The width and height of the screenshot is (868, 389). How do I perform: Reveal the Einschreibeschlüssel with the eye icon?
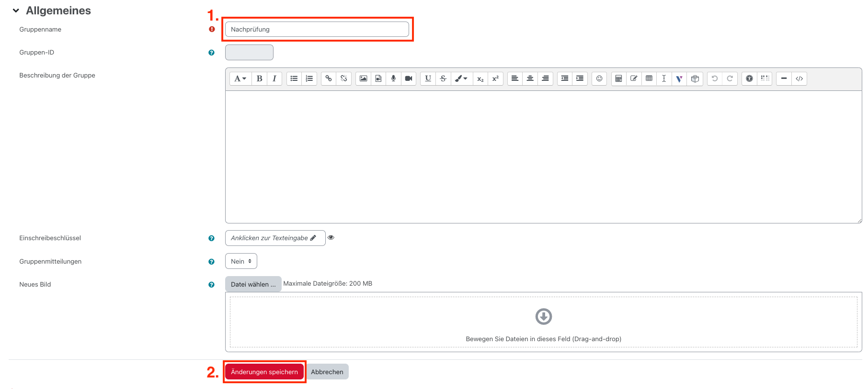click(331, 238)
